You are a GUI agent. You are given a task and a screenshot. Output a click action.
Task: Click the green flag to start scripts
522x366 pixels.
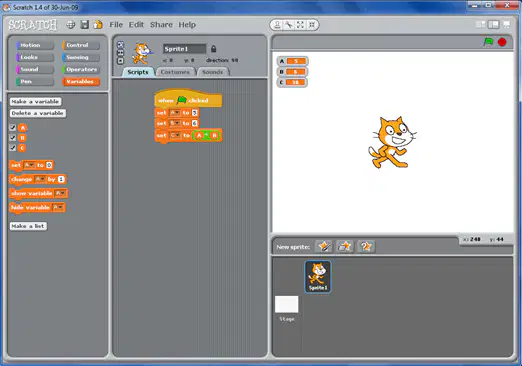(488, 42)
